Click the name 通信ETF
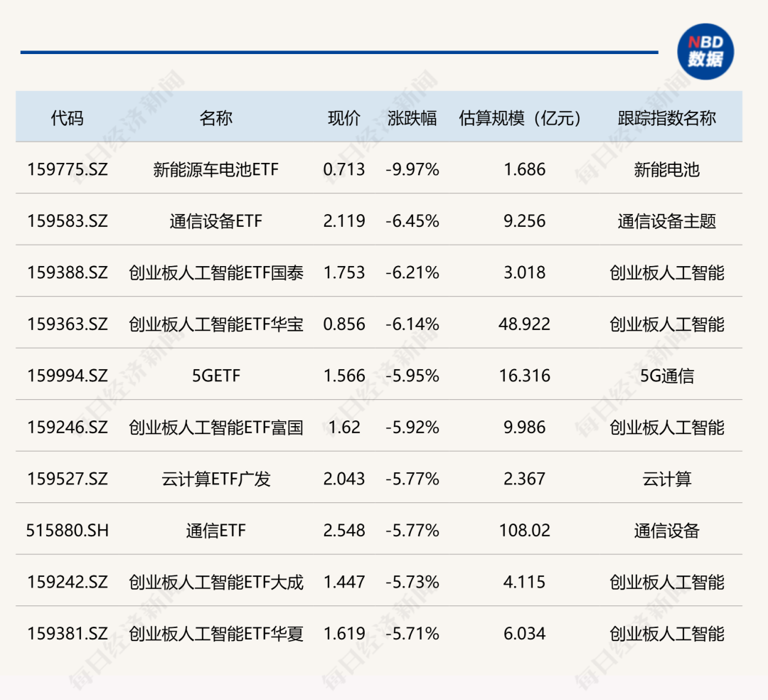768x700 pixels. [216, 531]
